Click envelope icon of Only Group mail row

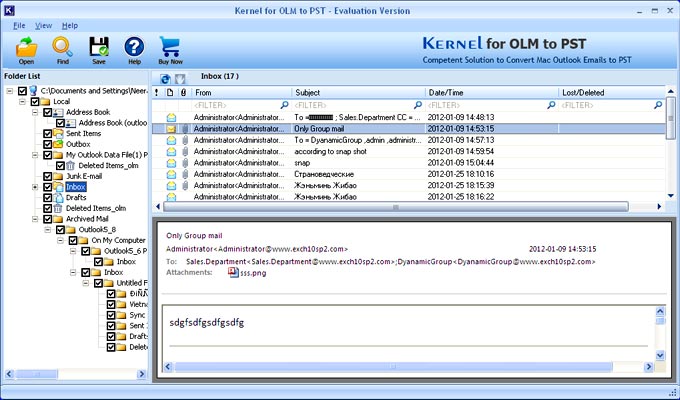[x=171, y=129]
